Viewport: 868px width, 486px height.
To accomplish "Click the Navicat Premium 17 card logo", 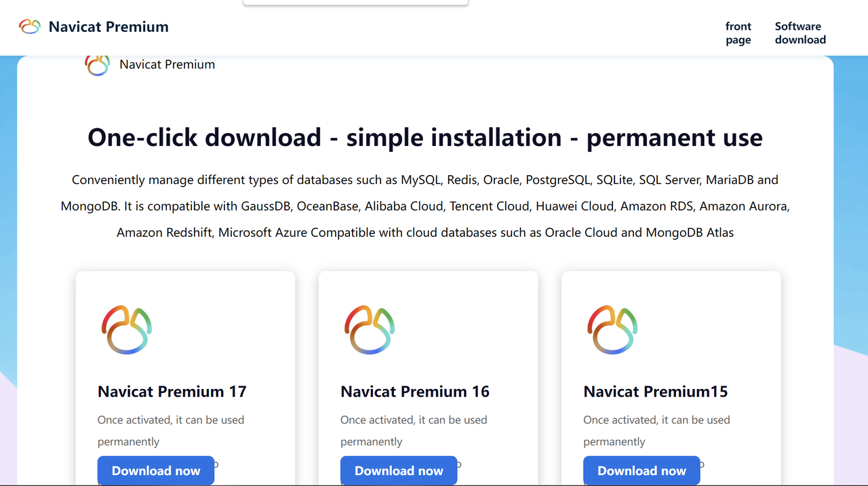I will point(126,330).
